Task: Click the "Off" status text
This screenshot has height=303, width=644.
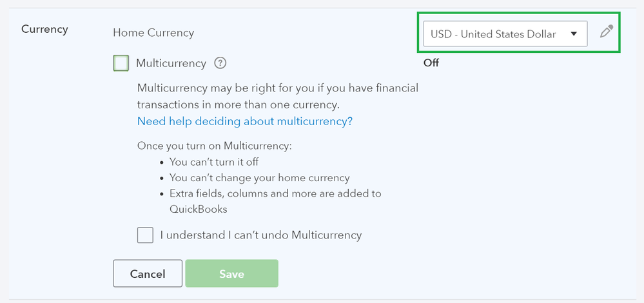Action: click(431, 63)
